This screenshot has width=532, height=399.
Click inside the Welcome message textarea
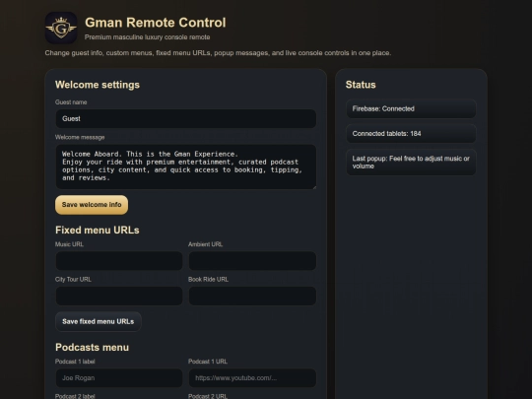pyautogui.click(x=186, y=166)
